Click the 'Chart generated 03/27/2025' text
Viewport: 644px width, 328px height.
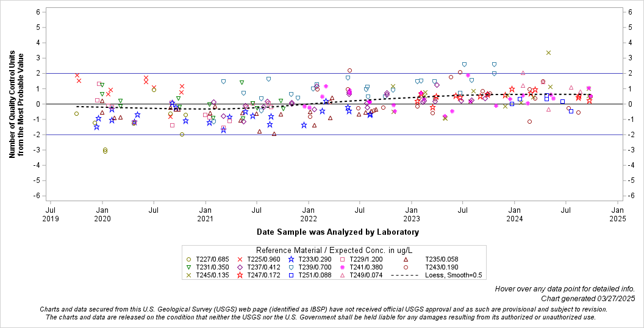click(588, 299)
